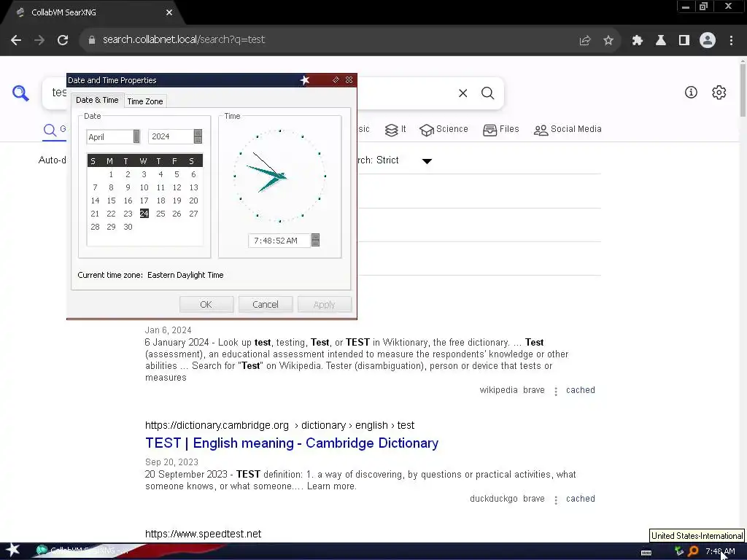Click the Apply button in the dialog
The width and height of the screenshot is (747, 560).
pyautogui.click(x=325, y=304)
